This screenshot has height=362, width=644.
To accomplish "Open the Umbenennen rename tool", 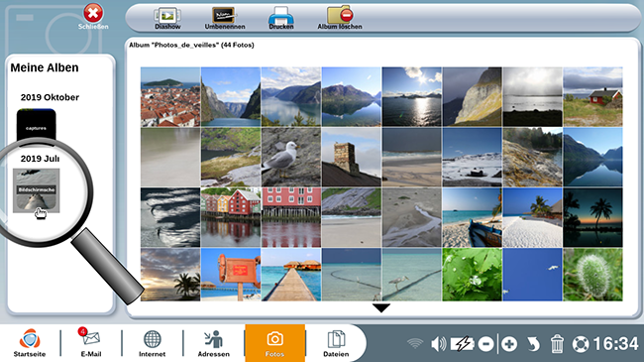I will click(x=225, y=19).
